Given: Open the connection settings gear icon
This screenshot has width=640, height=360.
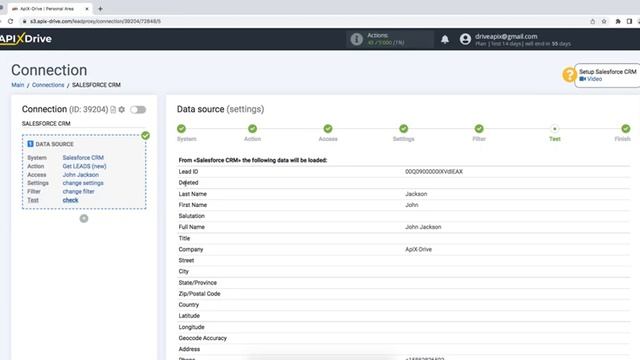Looking at the screenshot, I should (122, 109).
